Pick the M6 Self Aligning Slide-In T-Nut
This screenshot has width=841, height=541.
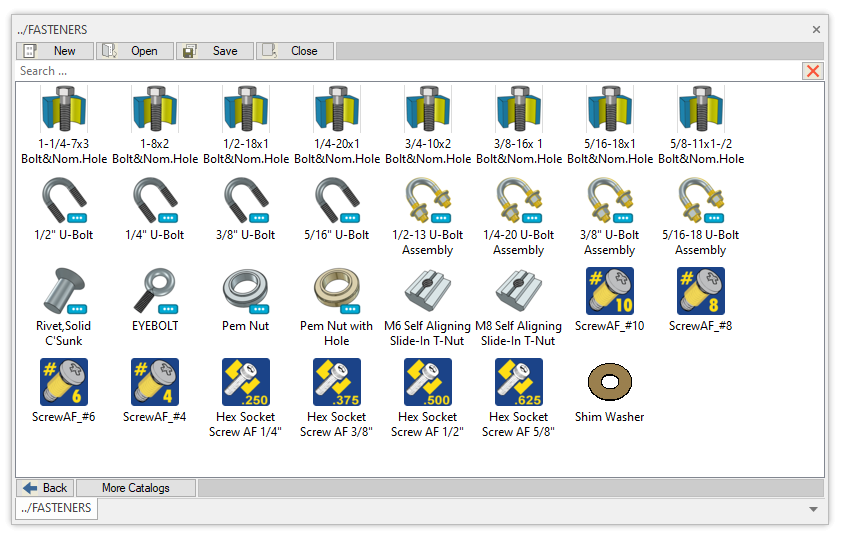(x=427, y=291)
